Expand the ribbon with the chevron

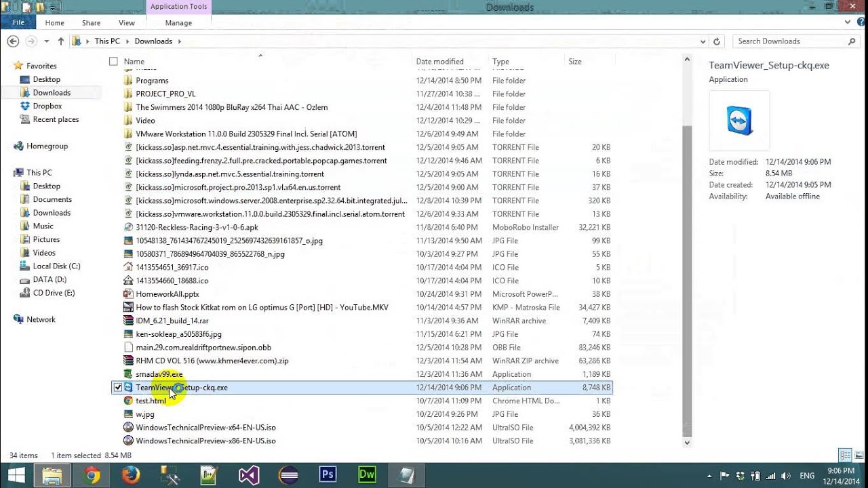(848, 22)
